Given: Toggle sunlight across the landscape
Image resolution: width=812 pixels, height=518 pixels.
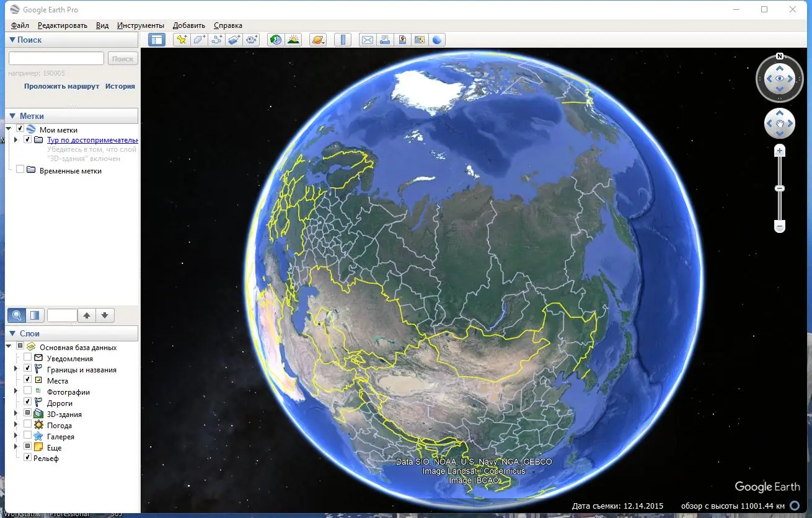Looking at the screenshot, I should [x=293, y=39].
